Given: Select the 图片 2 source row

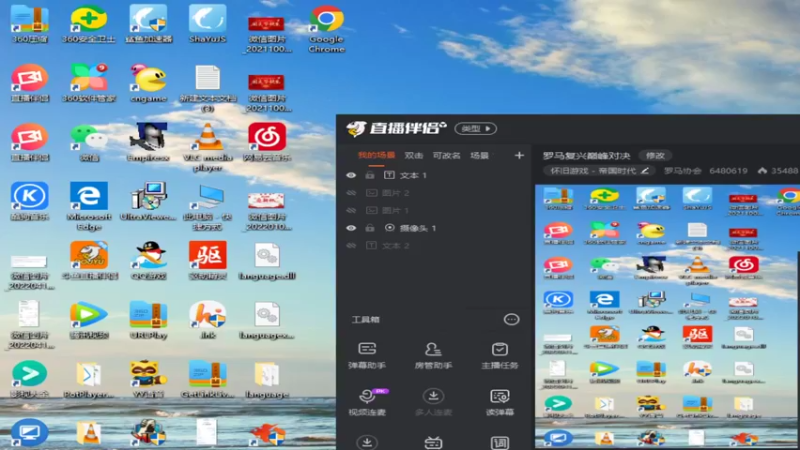Looking at the screenshot, I should (x=434, y=193).
